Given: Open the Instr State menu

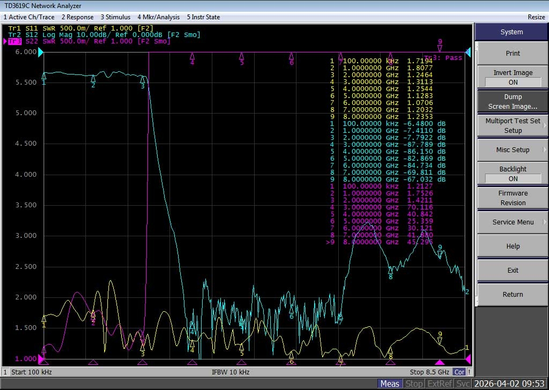Looking at the screenshot, I should (x=203, y=17).
